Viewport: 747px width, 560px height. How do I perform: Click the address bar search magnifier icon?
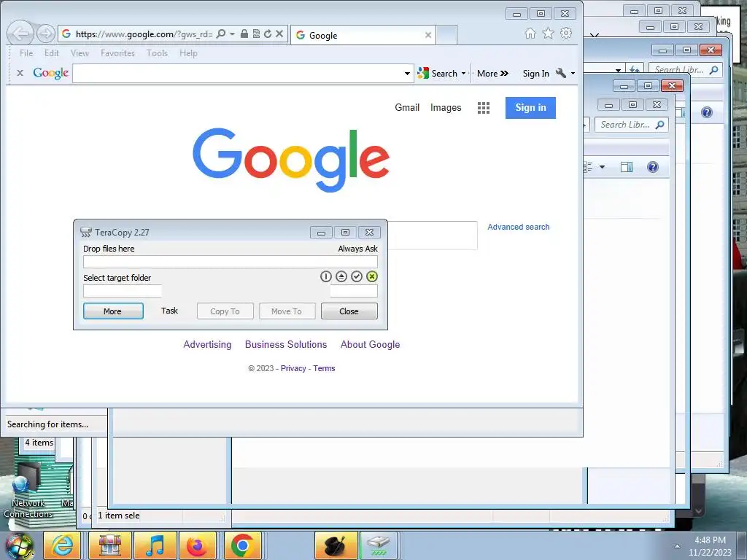click(220, 34)
